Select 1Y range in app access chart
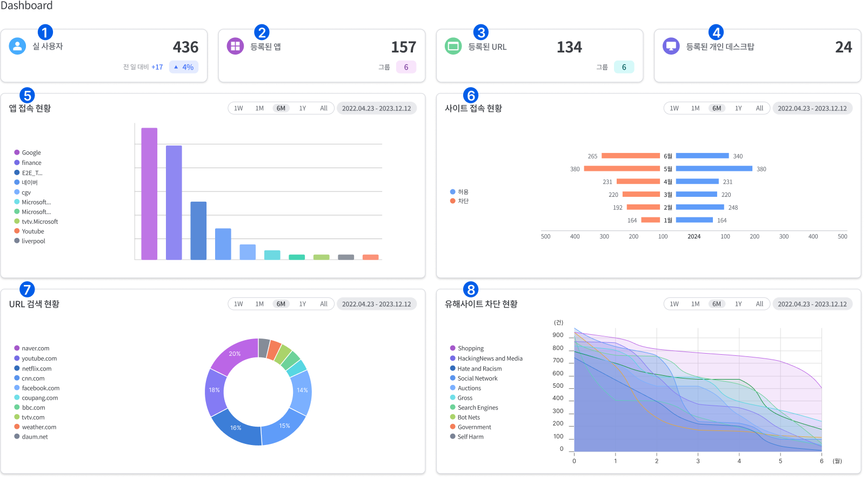Image resolution: width=868 pixels, height=478 pixels. [x=303, y=108]
